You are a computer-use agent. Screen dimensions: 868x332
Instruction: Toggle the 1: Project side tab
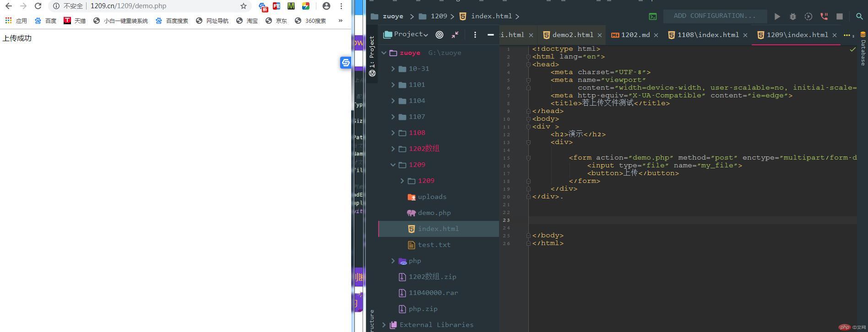click(x=372, y=56)
